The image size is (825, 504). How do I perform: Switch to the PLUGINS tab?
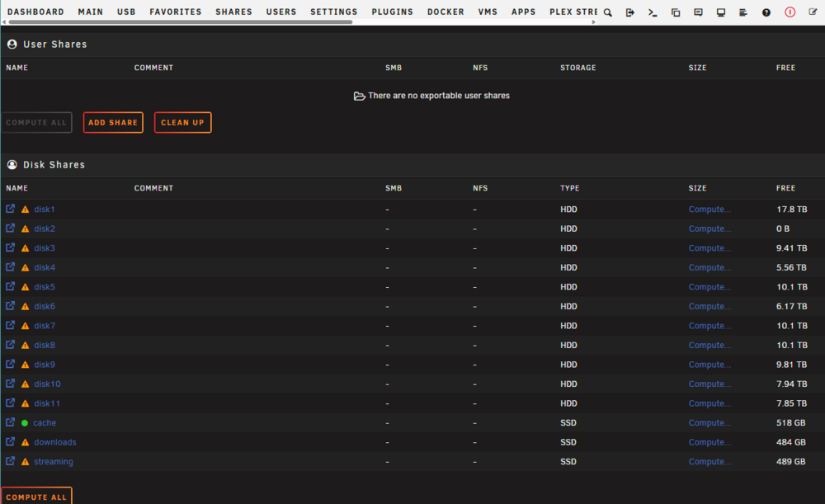point(393,12)
